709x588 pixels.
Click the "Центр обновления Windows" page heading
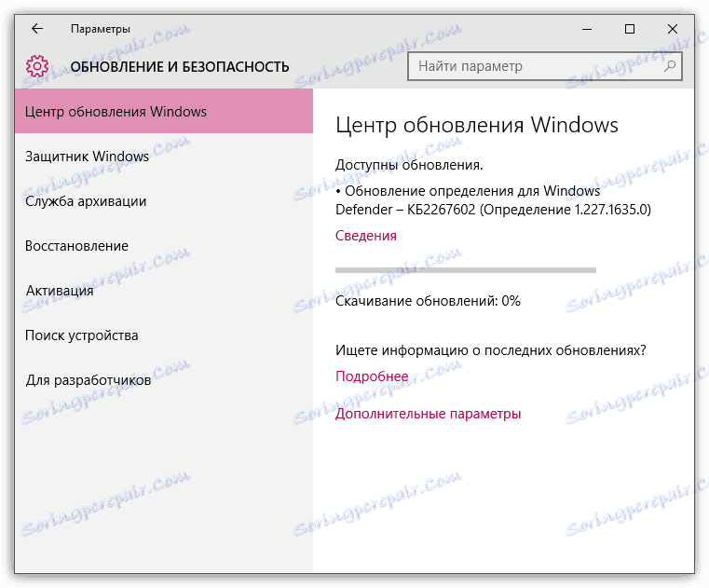pos(477,125)
